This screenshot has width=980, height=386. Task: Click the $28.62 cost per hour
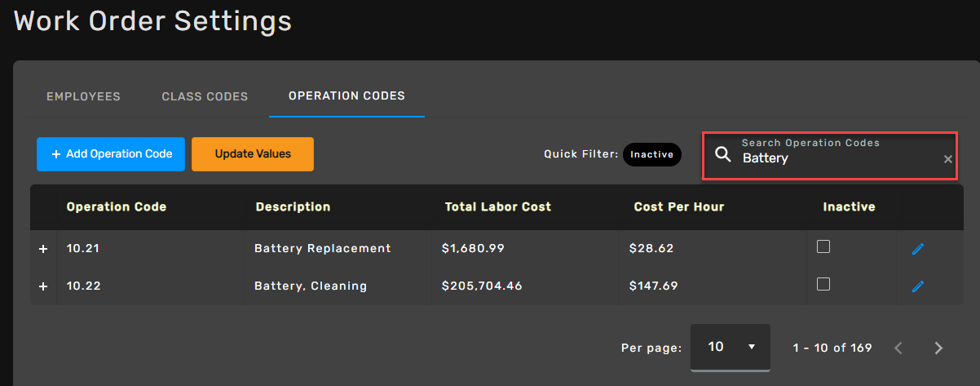tap(651, 248)
